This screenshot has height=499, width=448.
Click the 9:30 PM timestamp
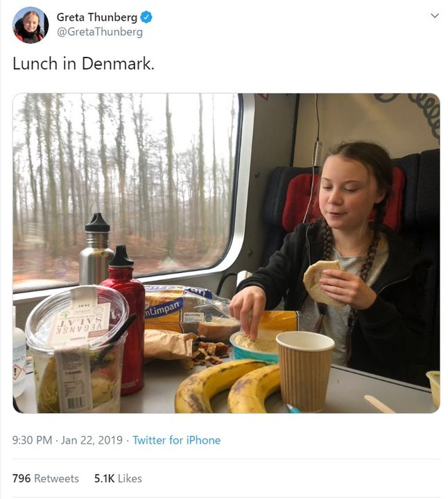[x=32, y=440]
